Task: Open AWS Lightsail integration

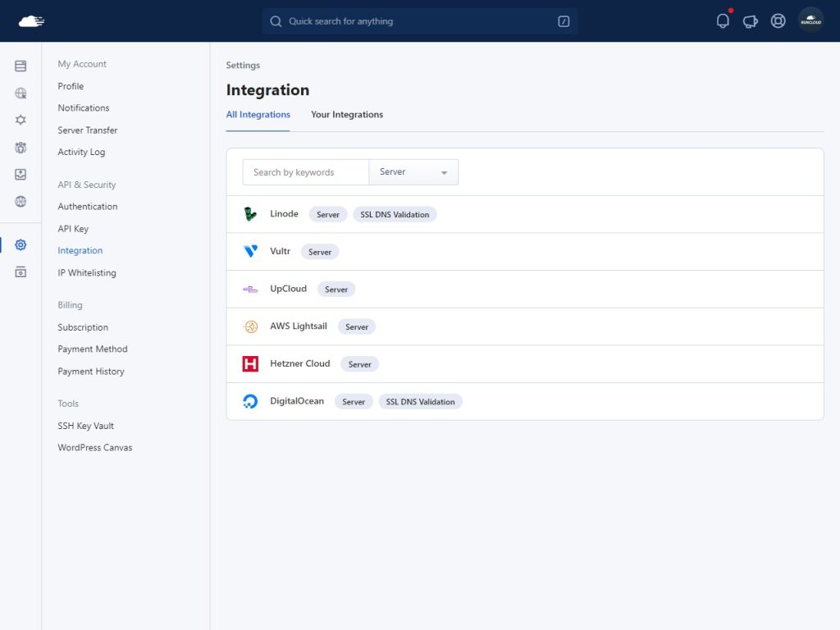Action: [x=525, y=326]
